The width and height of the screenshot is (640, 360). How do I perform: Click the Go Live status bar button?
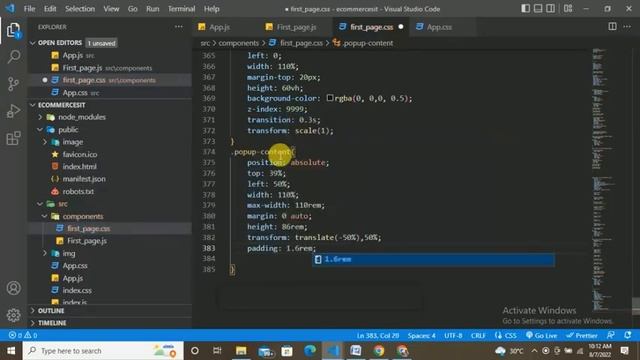[542, 335]
